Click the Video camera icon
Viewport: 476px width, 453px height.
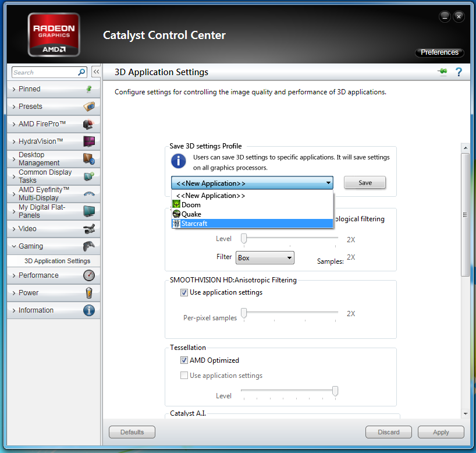(x=88, y=229)
